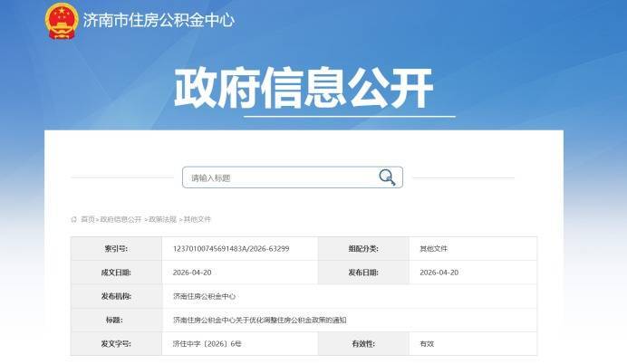The height and width of the screenshot is (364, 627).
Task: Open 政府信息公开 breadcrumb link
Action: click(x=121, y=219)
